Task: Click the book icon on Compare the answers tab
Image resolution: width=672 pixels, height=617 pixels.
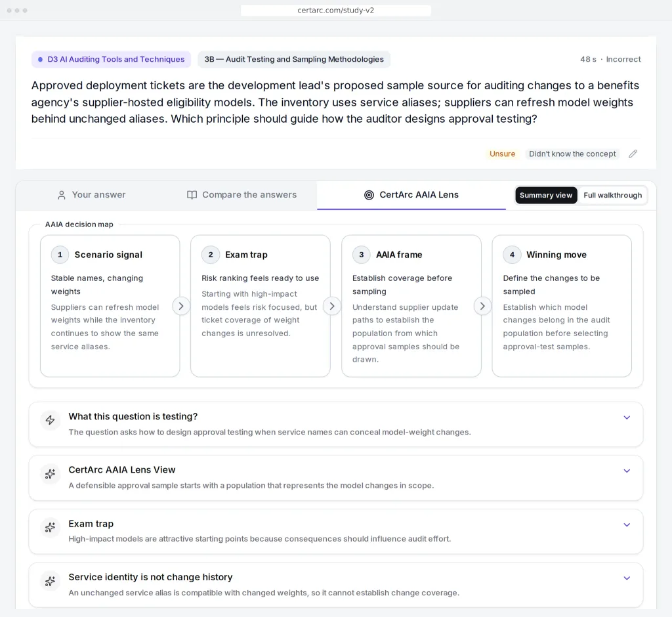Action: 192,195
